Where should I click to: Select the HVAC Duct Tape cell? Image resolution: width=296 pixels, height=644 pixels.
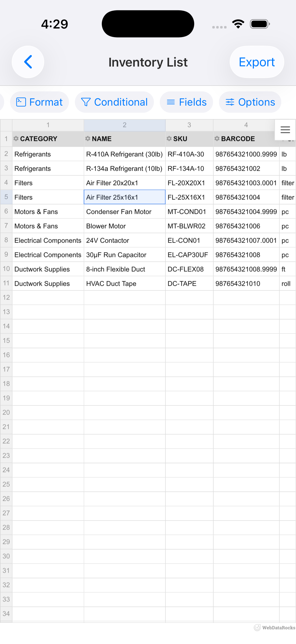click(124, 283)
